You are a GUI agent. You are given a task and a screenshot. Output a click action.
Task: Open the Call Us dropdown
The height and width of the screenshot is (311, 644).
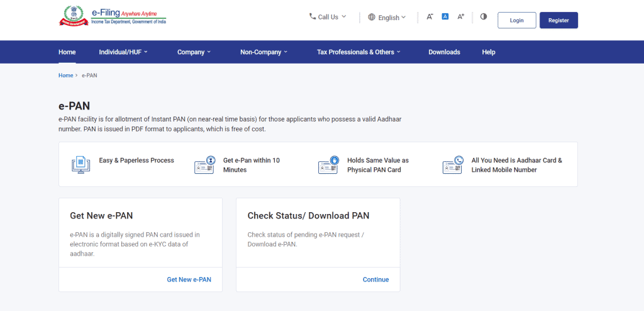click(328, 17)
